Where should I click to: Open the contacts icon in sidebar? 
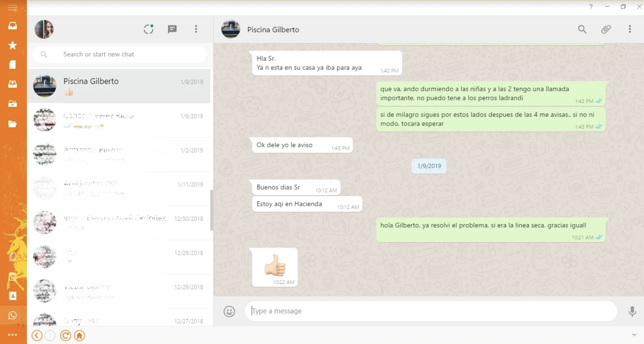[13, 296]
